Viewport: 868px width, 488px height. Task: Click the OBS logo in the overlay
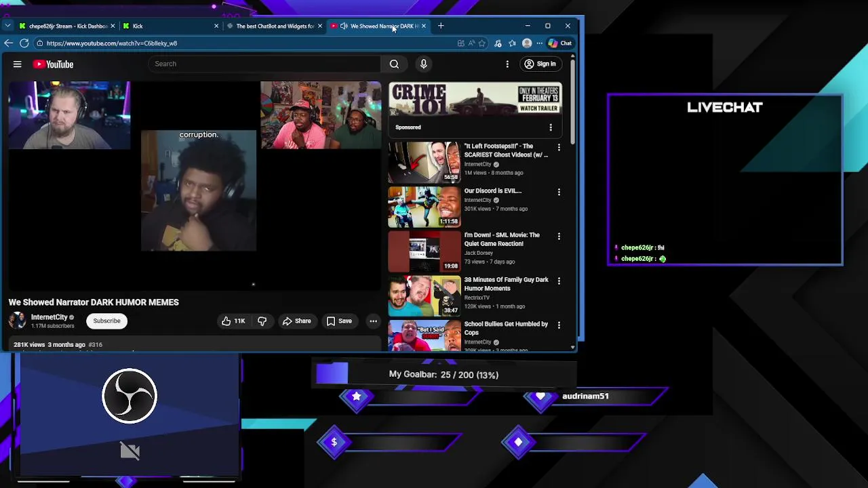pos(130,395)
